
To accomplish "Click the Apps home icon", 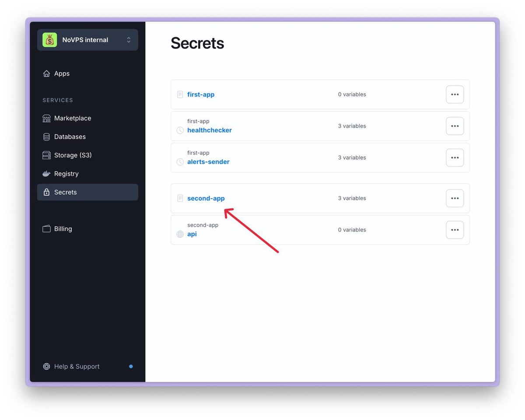I will pos(46,73).
